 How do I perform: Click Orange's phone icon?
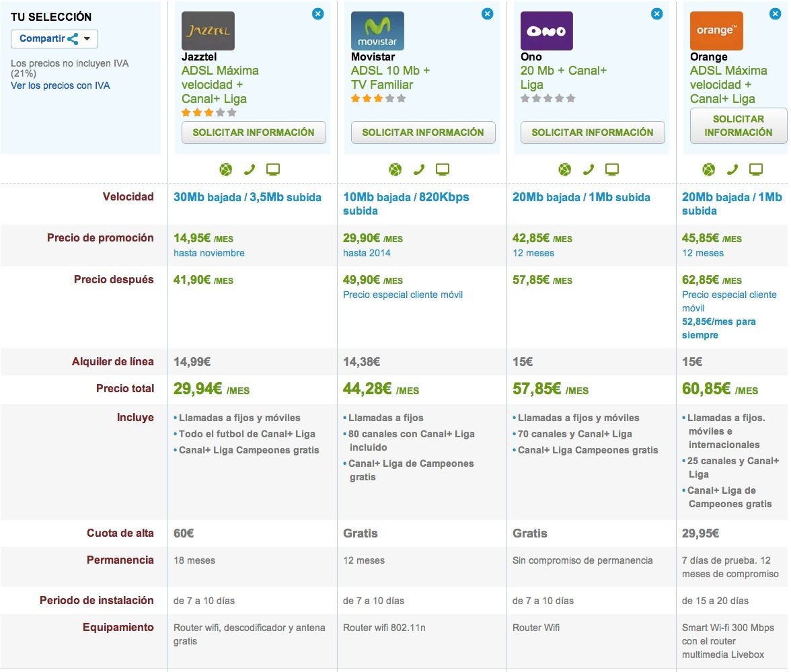click(x=732, y=170)
